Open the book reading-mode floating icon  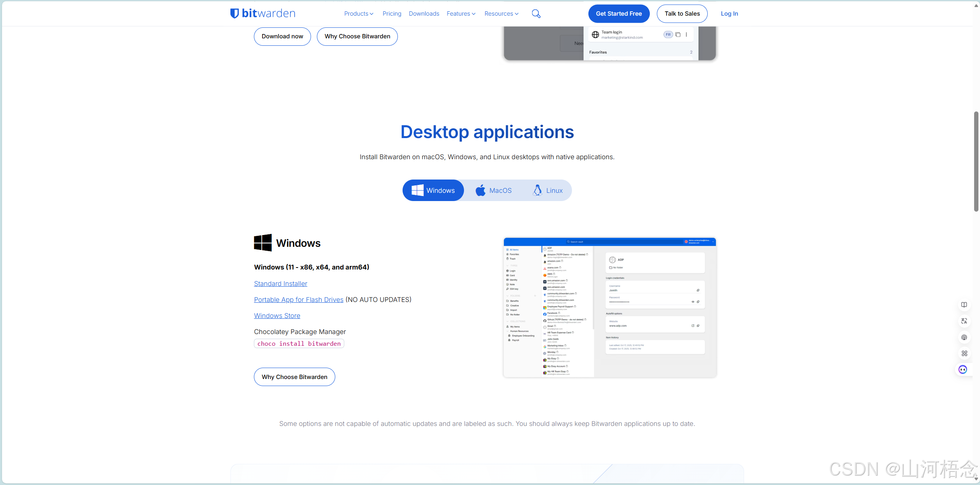tap(964, 305)
